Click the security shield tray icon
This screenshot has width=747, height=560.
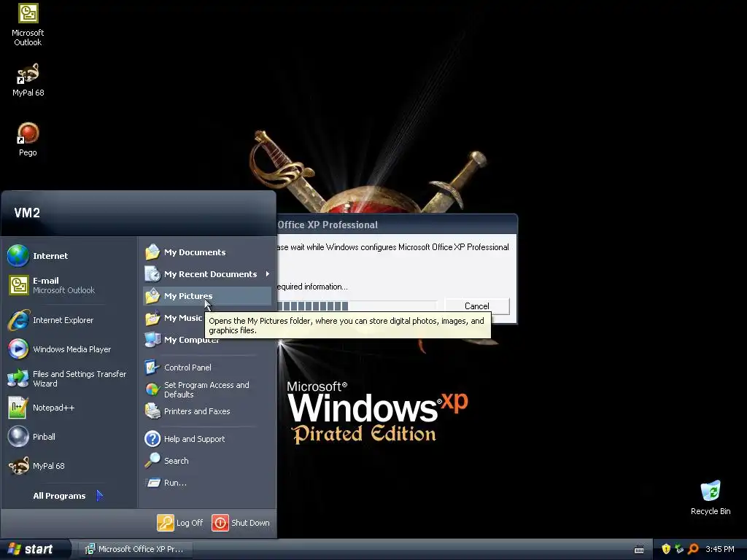[666, 549]
